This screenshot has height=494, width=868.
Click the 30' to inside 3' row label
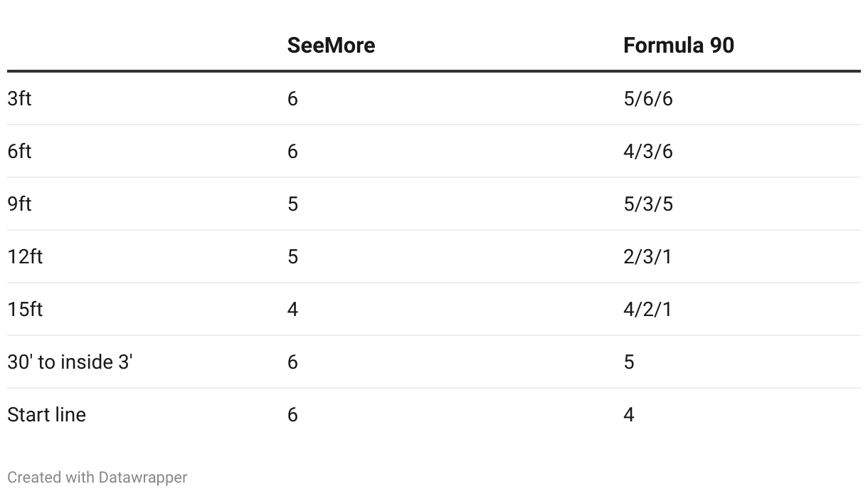pos(70,362)
